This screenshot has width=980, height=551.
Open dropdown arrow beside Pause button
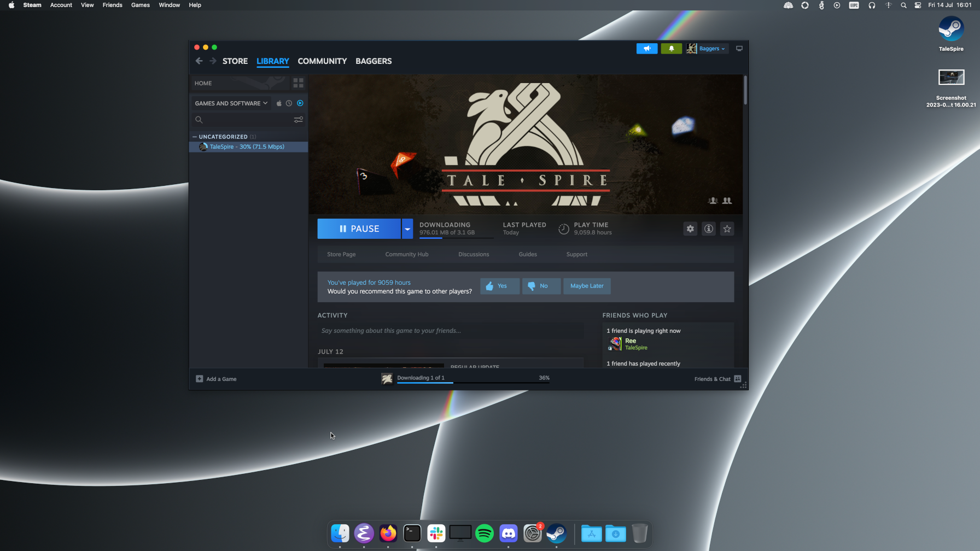[407, 229]
